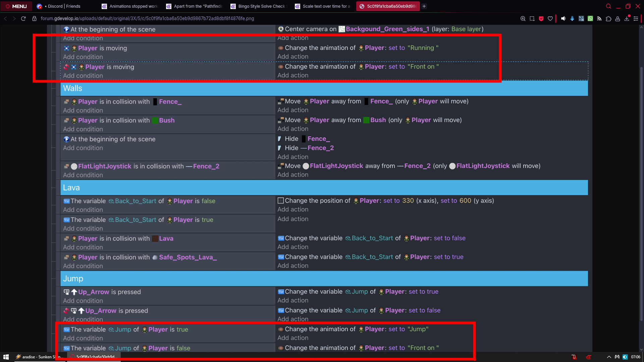This screenshot has height=362, width=644.
Task: Open a new tab with the plus button
Action: pos(424,6)
